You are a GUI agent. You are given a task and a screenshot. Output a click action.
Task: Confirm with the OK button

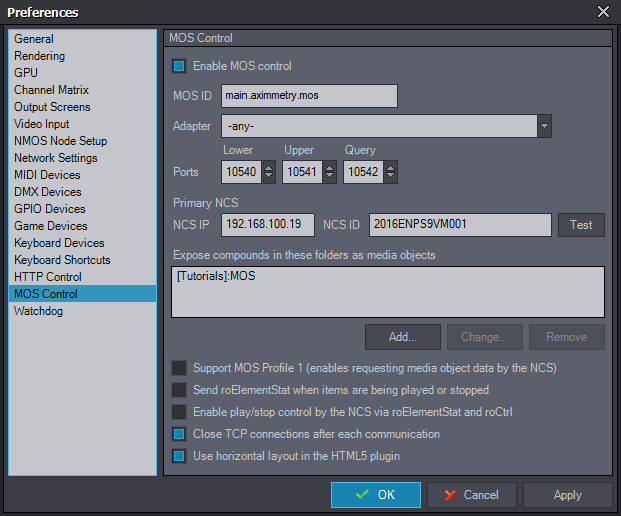(x=376, y=495)
